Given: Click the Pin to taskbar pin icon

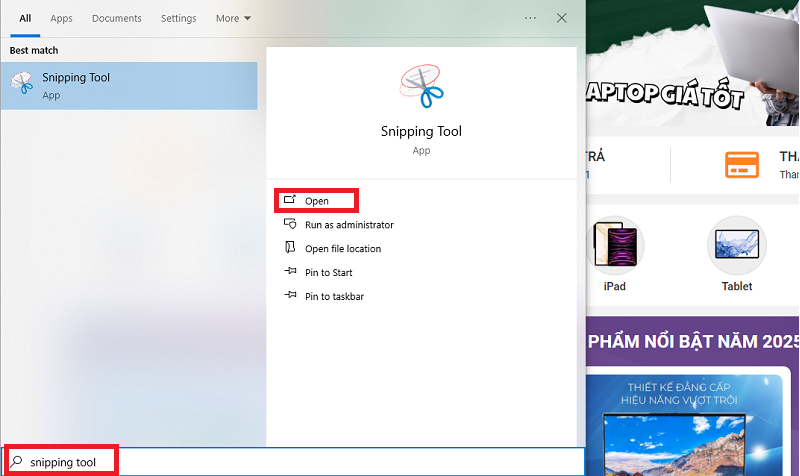Looking at the screenshot, I should click(x=290, y=296).
